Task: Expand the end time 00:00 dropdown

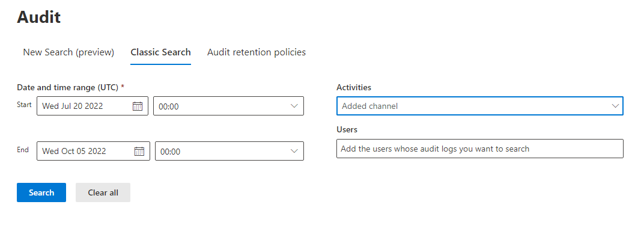Action: point(229,151)
